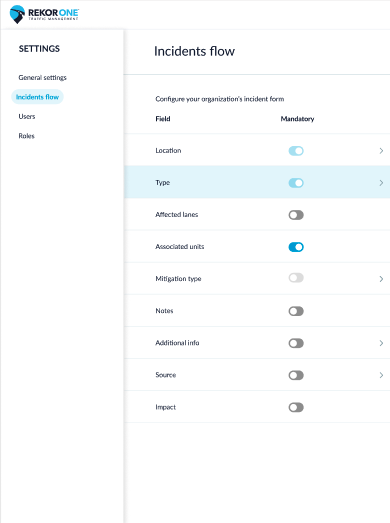Click the Rekor One logo
The height and width of the screenshot is (523, 390).
(x=44, y=14)
